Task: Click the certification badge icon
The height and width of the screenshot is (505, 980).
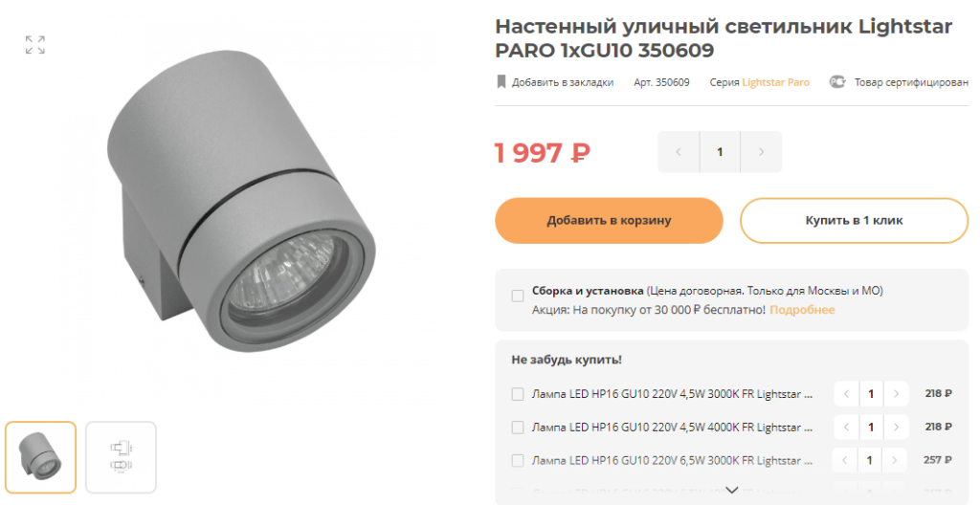Action: point(836,82)
